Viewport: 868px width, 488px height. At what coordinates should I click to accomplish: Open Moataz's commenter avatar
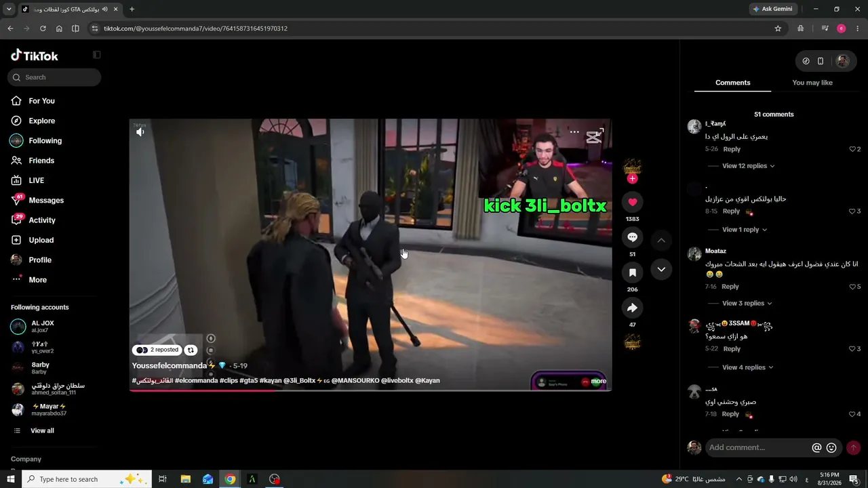point(694,254)
